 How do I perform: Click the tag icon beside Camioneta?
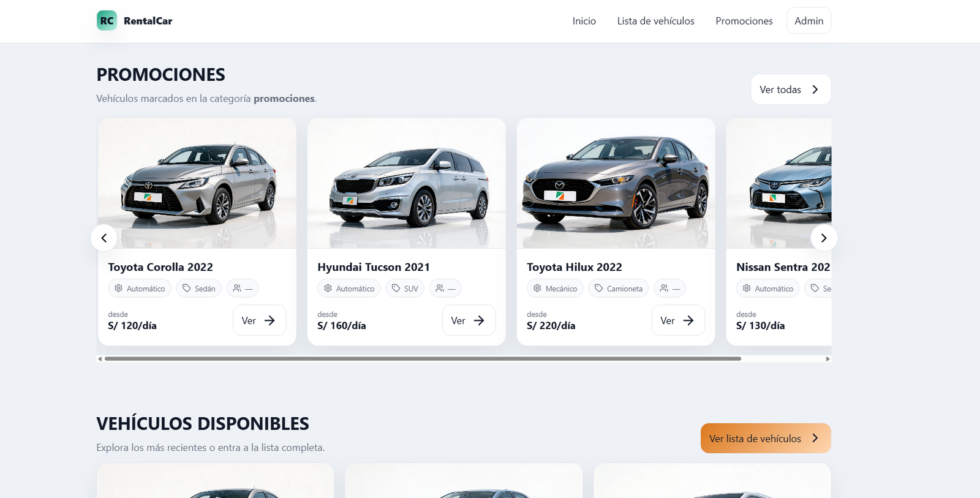[x=599, y=288]
